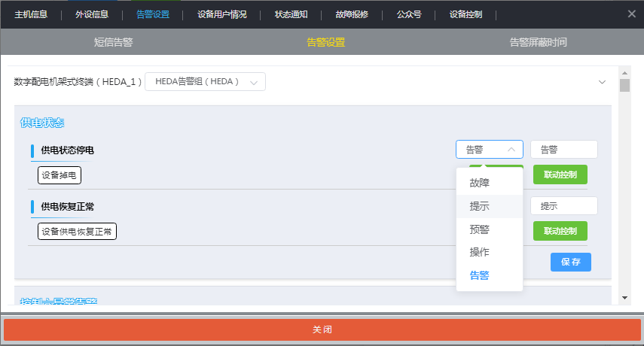Select 提示 option in dropdown list
The image size is (644, 346).
(x=480, y=206)
